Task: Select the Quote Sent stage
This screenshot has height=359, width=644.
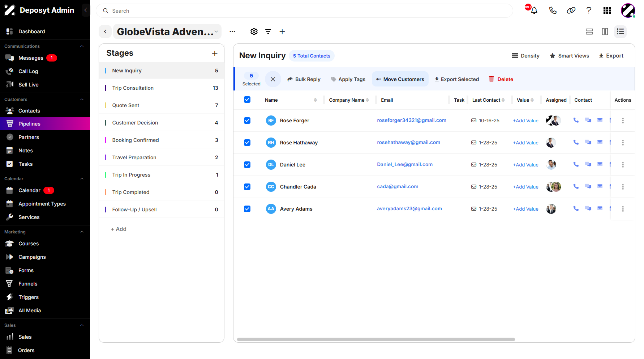Action: (x=162, y=105)
